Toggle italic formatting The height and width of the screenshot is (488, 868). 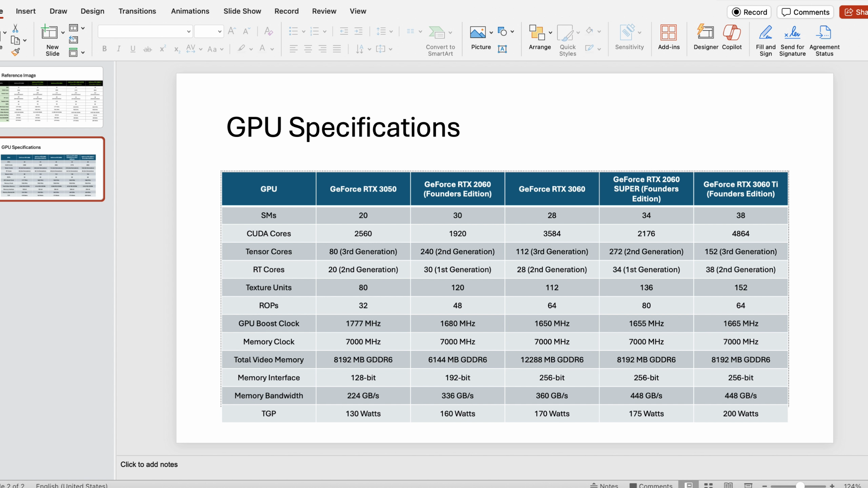click(118, 49)
